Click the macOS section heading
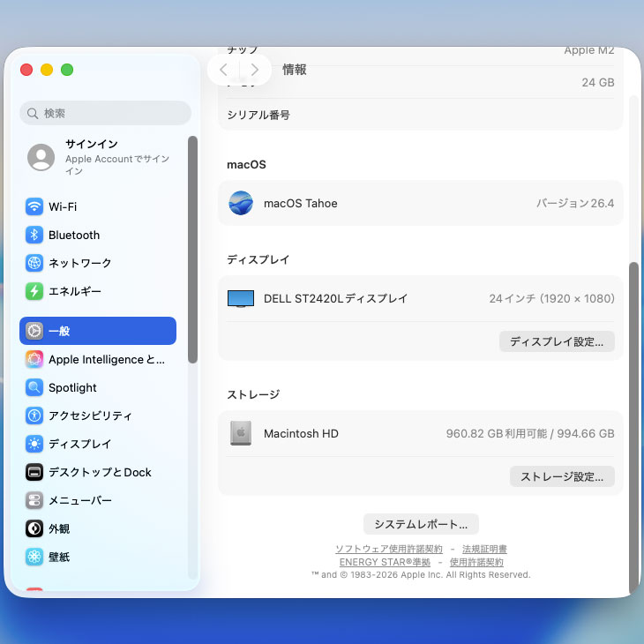The height and width of the screenshot is (644, 644). [x=246, y=165]
